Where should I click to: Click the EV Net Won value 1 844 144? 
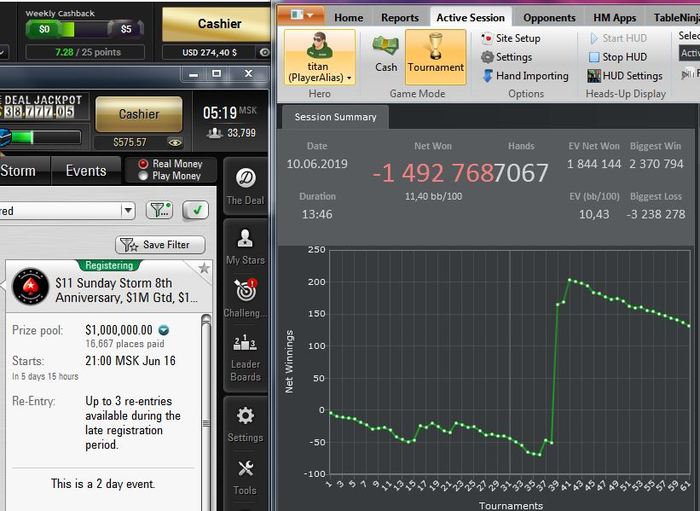click(594, 164)
